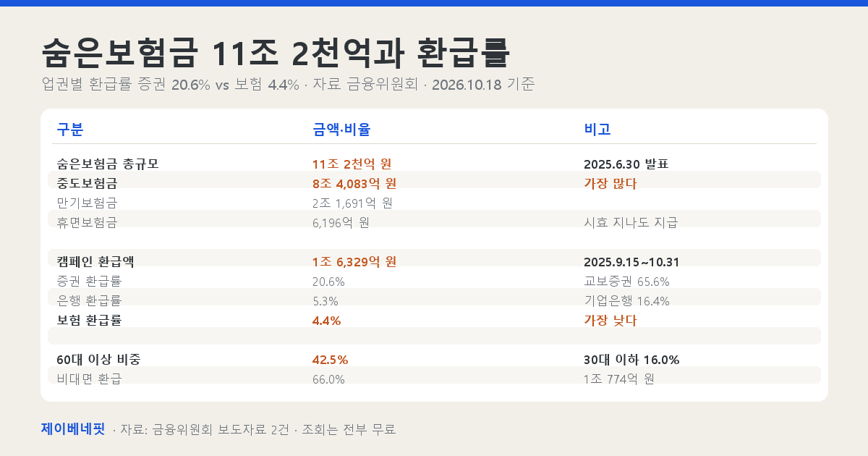Click the footer source text 금융위원회 보도자료 2건
The height and width of the screenshot is (456, 868).
(x=220, y=429)
